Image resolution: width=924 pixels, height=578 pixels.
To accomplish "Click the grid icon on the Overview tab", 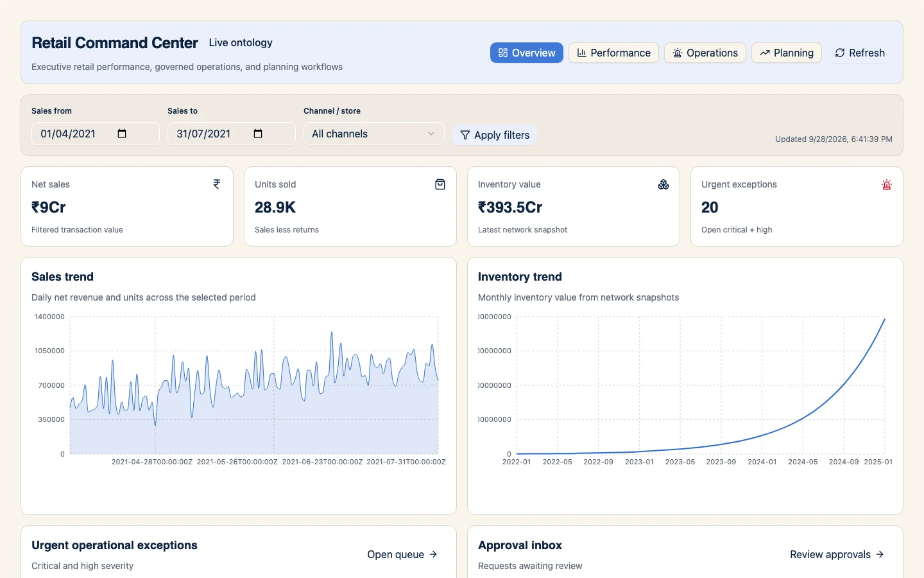I will 503,53.
